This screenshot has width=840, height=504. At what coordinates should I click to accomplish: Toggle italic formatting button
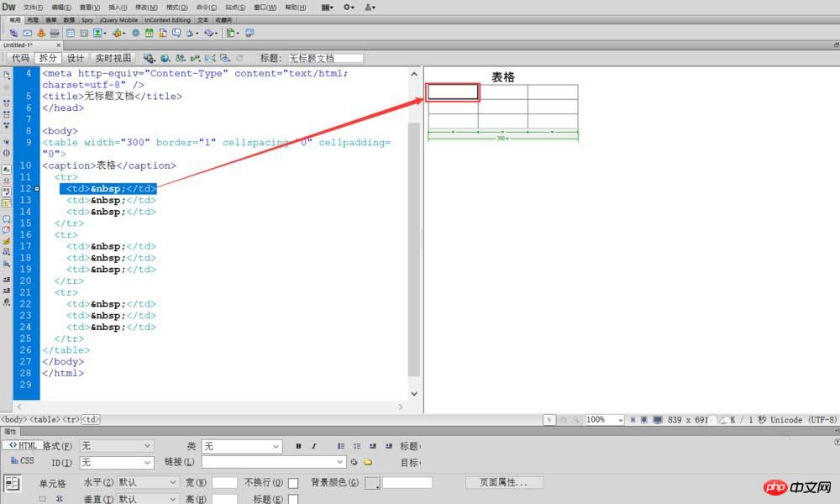314,446
